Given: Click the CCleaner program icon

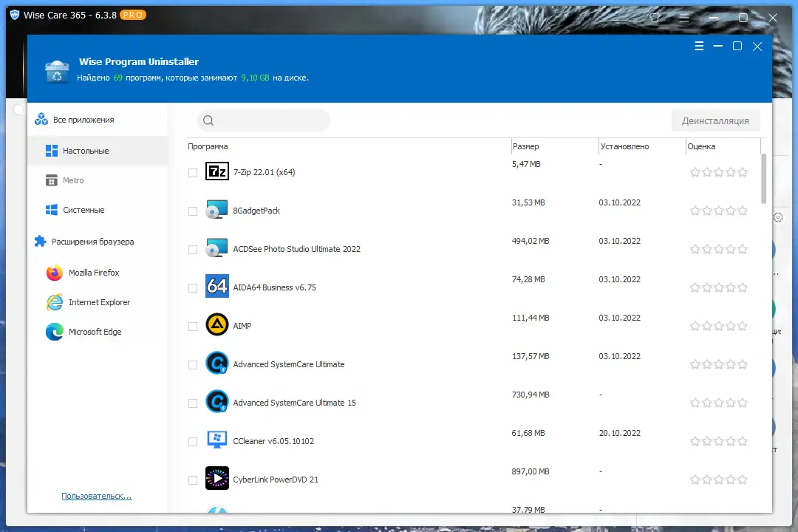Looking at the screenshot, I should [216, 440].
